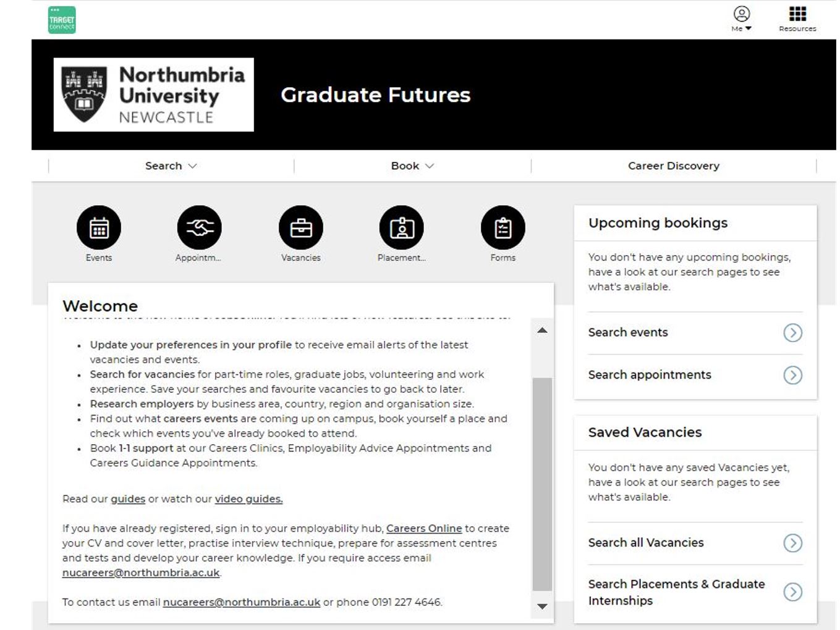This screenshot has width=840, height=630.
Task: Select the Placements badge icon
Action: pyautogui.click(x=402, y=228)
